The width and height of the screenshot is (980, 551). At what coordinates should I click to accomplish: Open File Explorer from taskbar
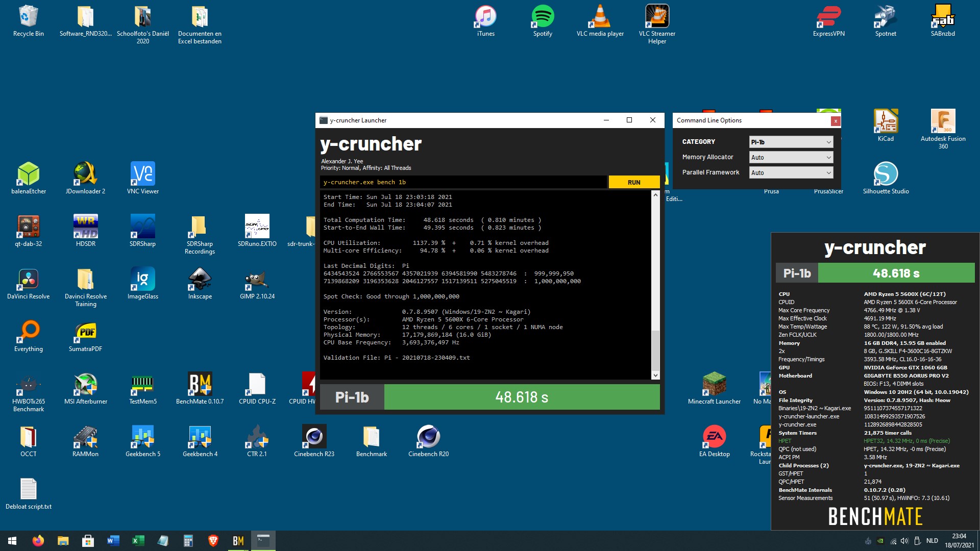coord(63,541)
